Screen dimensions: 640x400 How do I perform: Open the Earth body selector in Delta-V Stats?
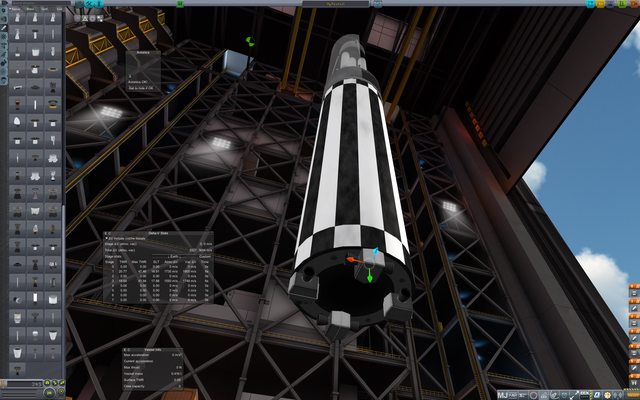click(173, 256)
